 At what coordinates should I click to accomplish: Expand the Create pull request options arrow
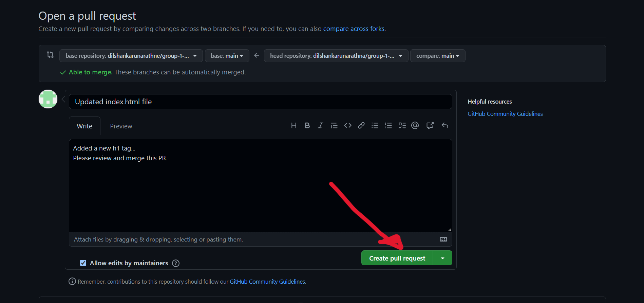coord(442,258)
